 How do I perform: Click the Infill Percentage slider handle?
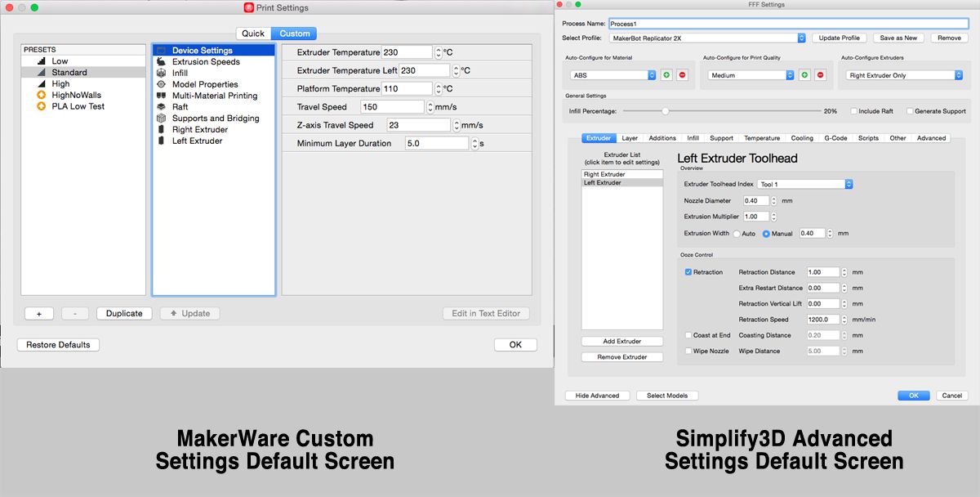[x=665, y=111]
